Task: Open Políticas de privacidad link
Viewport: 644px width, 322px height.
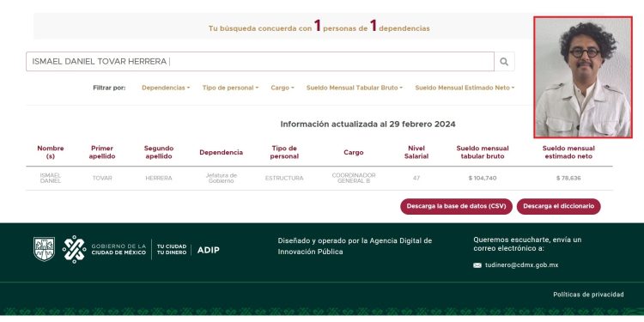Action: tap(588, 295)
